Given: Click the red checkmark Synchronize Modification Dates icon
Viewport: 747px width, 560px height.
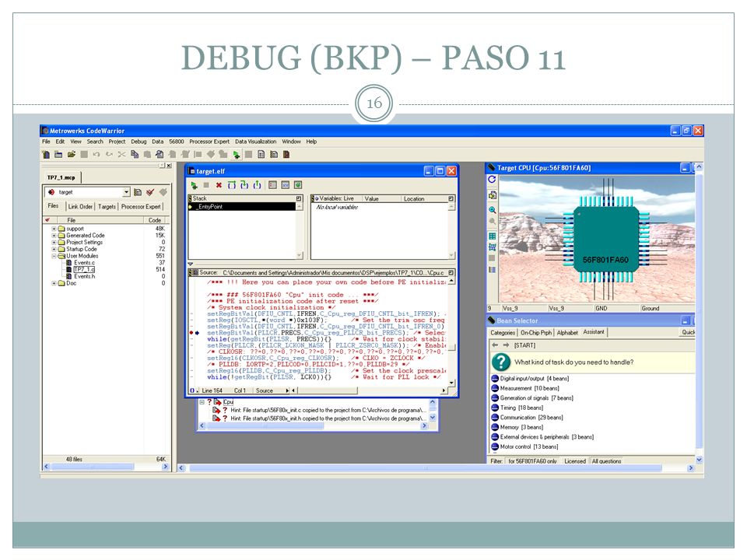Looking at the screenshot, I should (x=150, y=192).
